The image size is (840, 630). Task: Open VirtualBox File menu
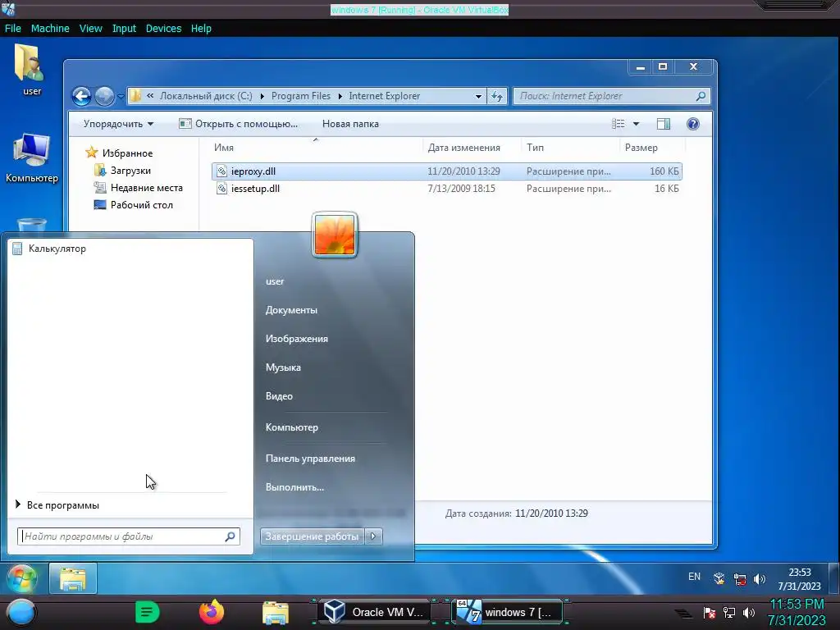[x=13, y=29]
